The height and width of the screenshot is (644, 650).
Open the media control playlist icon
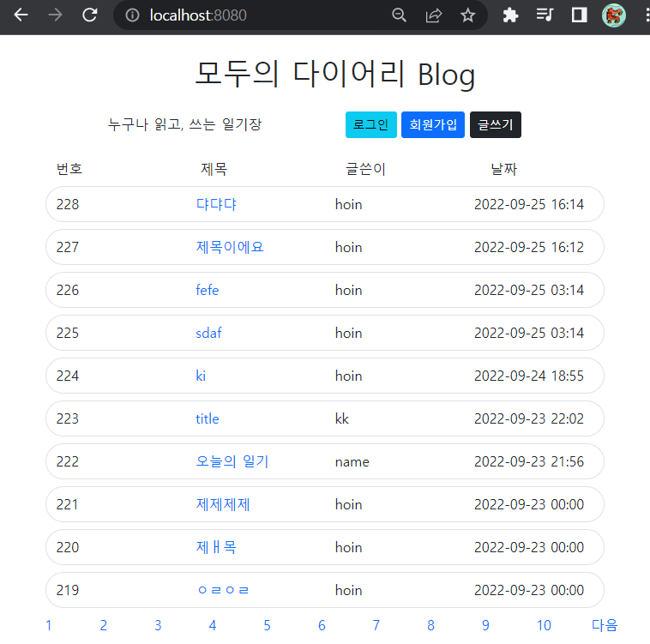[x=545, y=15]
